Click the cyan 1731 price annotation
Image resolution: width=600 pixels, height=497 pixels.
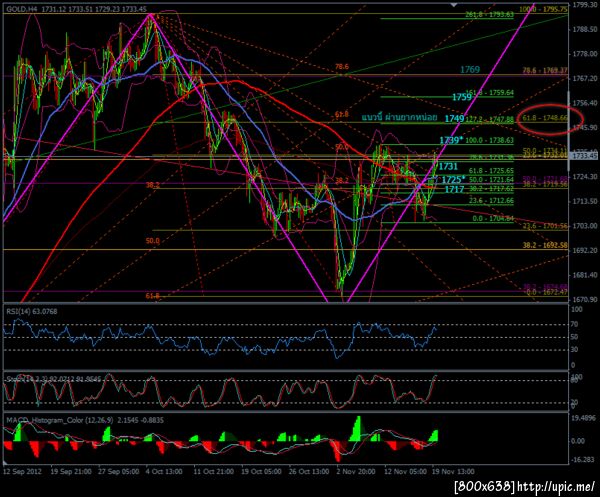[x=448, y=166]
